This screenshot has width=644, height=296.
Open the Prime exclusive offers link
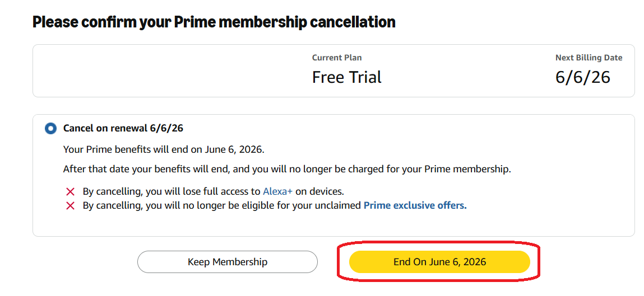[415, 205]
